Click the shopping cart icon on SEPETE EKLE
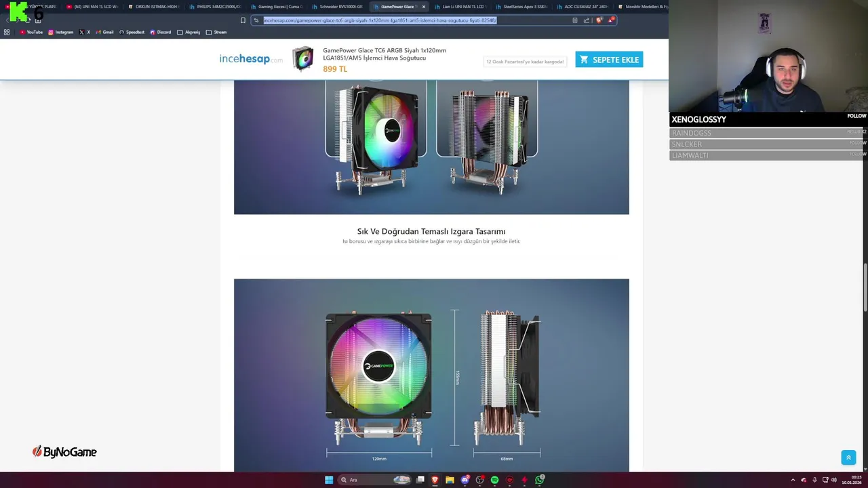Image resolution: width=868 pixels, height=488 pixels. click(x=584, y=60)
